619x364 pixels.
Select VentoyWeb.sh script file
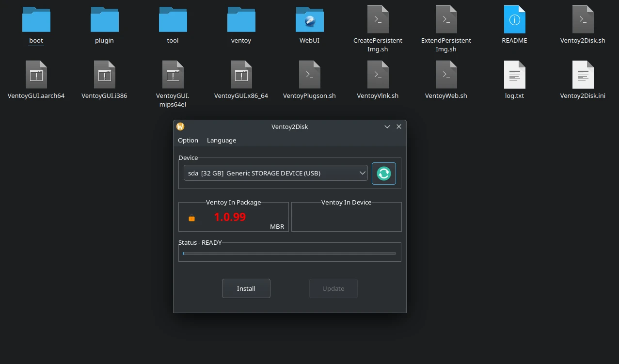(446, 75)
